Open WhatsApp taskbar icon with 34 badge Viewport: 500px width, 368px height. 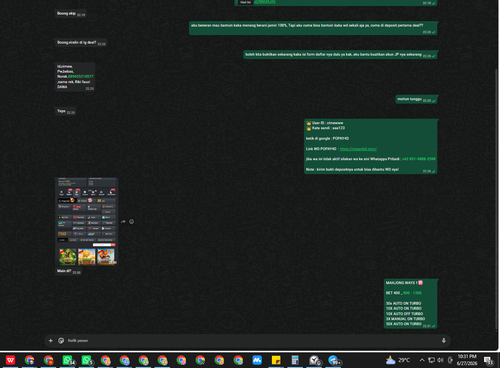pos(68,360)
